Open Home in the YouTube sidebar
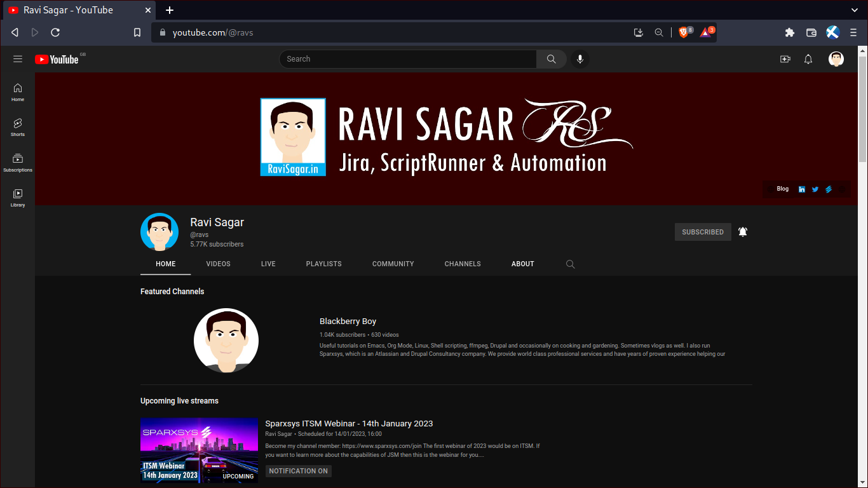Viewport: 868px width, 488px height. pyautogui.click(x=18, y=92)
